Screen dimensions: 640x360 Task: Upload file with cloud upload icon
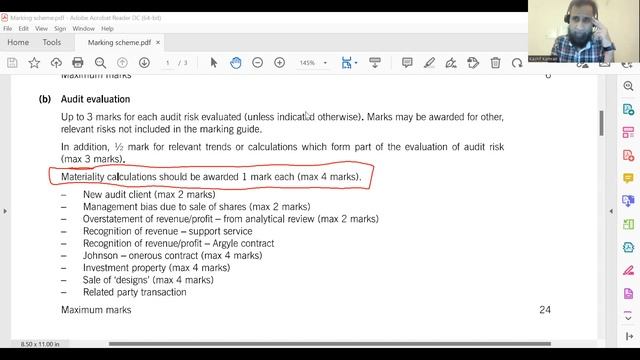pos(56,63)
